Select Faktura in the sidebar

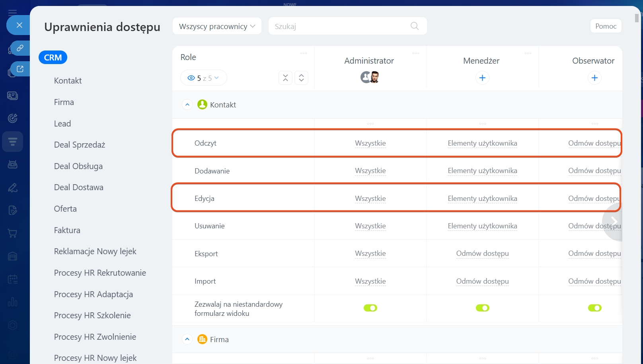(67, 230)
